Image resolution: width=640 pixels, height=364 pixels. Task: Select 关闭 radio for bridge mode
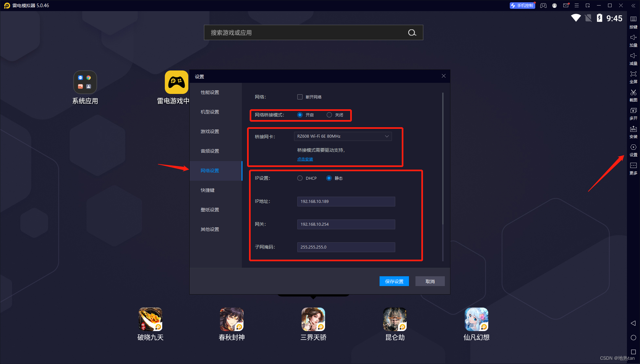329,115
